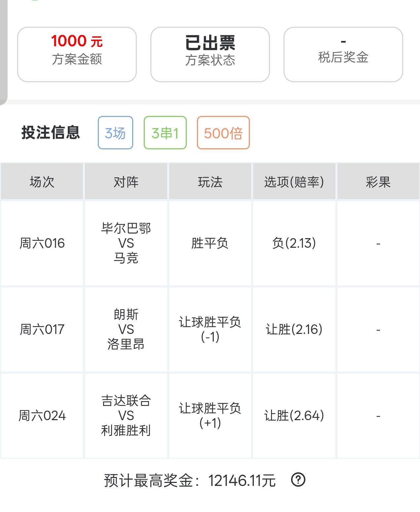Screen dimensions: 420x512
Task: Select the 税后奖金 card
Action: (343, 55)
